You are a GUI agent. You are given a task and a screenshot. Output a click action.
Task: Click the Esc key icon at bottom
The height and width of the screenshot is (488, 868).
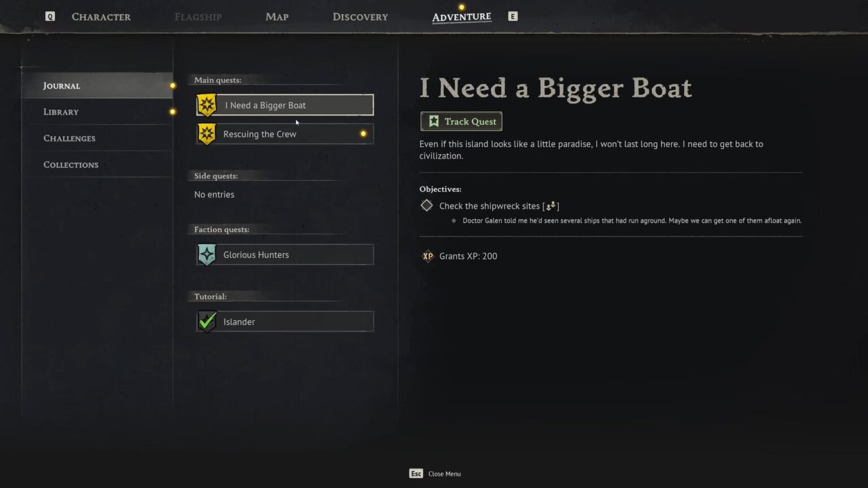click(x=416, y=474)
